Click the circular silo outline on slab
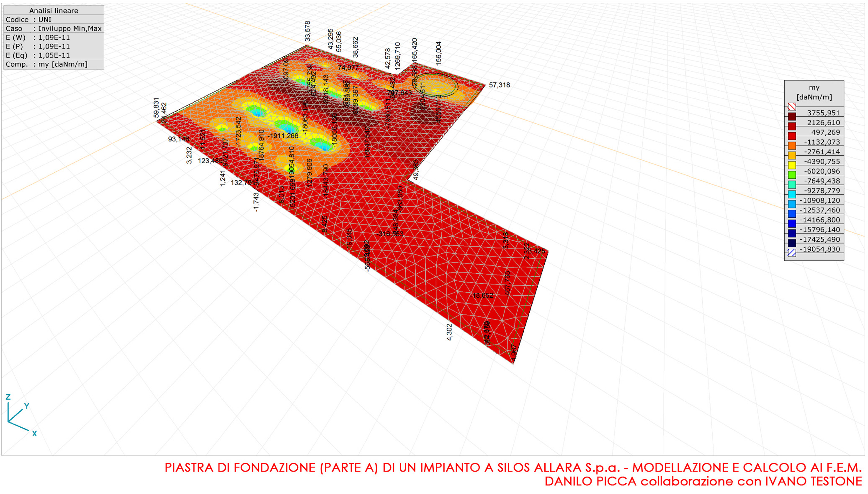Viewport: 868px width, 494px height. click(x=435, y=85)
